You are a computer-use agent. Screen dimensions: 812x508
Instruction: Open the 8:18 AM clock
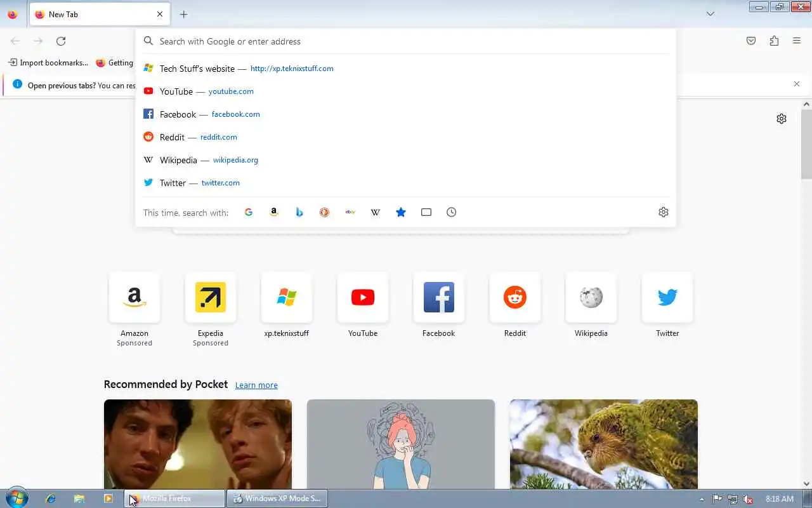tap(780, 499)
